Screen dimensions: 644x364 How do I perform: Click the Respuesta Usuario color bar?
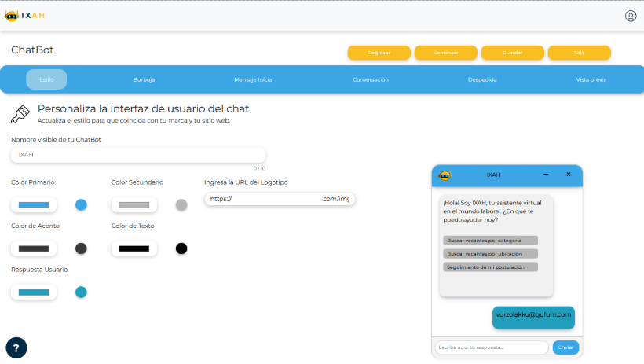click(x=34, y=292)
